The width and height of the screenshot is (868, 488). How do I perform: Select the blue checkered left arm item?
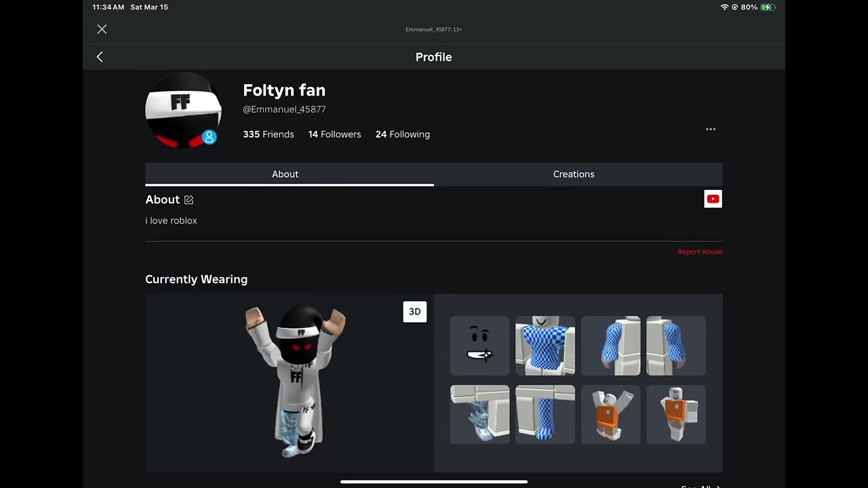point(676,346)
